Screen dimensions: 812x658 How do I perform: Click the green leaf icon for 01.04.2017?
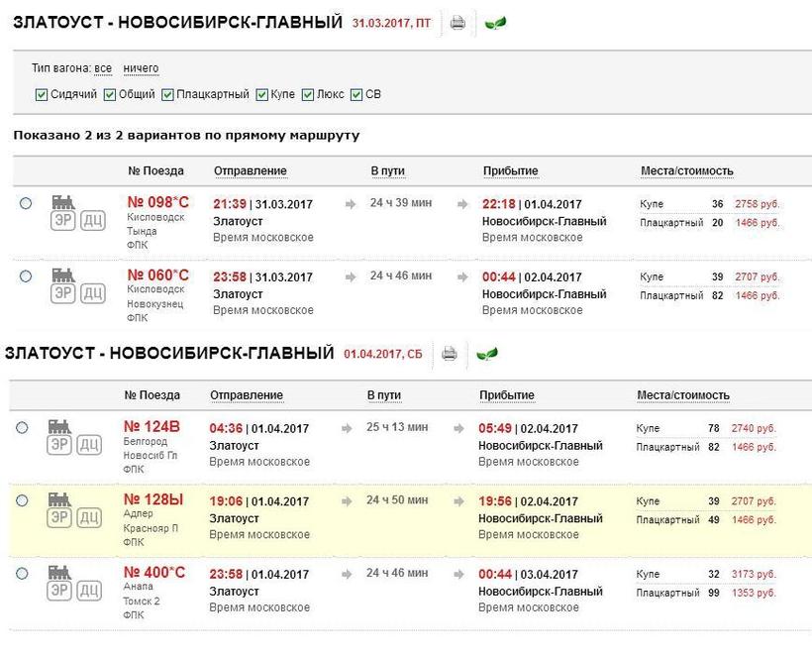pos(486,354)
